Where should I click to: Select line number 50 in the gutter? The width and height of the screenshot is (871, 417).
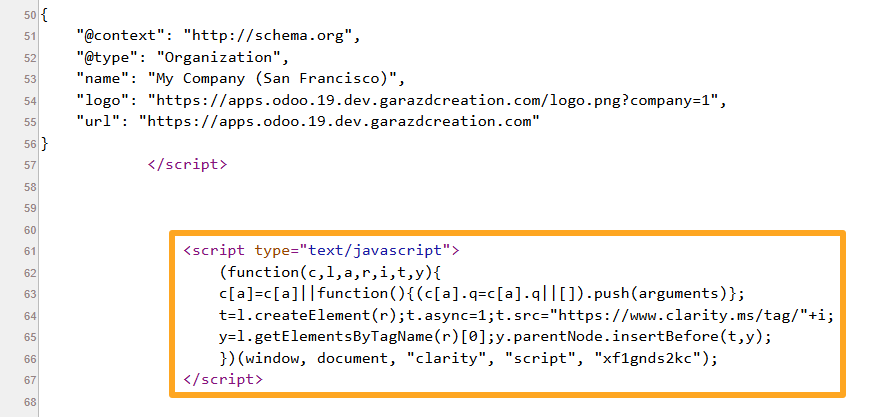point(29,15)
